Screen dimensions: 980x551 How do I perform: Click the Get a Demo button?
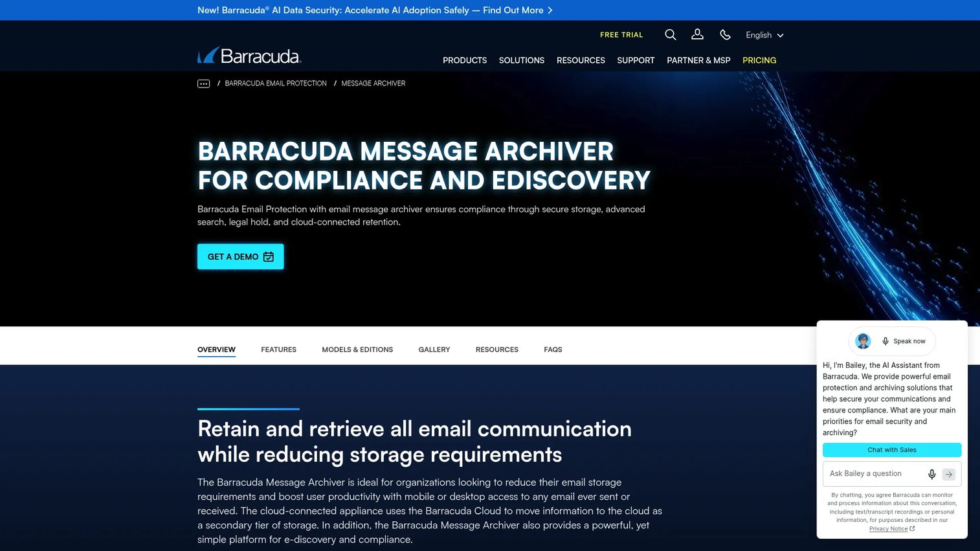[x=240, y=257]
